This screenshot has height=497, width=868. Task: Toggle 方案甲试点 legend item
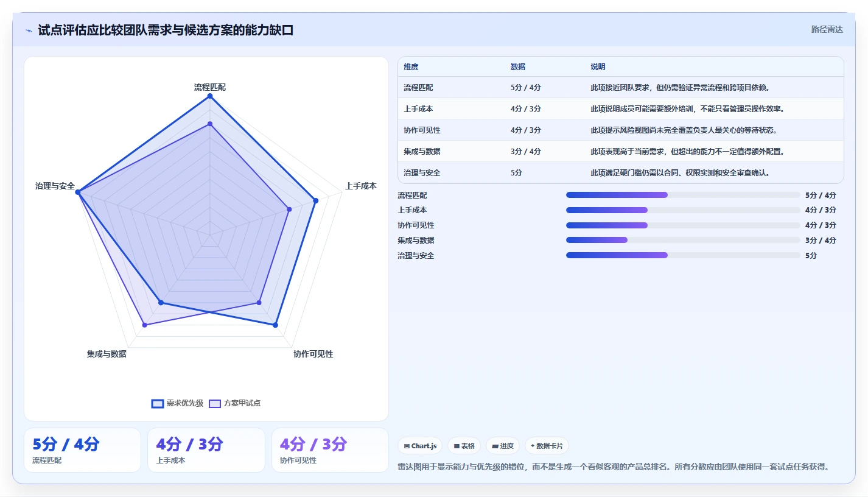[234, 403]
